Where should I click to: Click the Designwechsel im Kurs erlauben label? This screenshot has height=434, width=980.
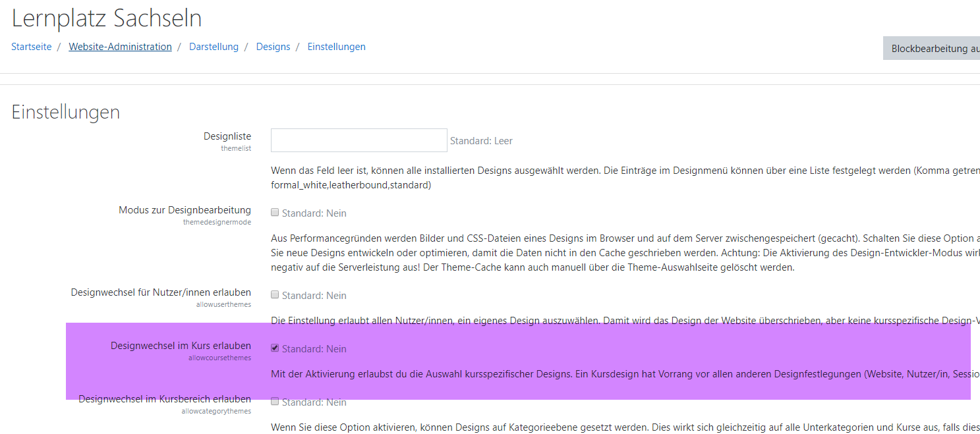point(181,346)
